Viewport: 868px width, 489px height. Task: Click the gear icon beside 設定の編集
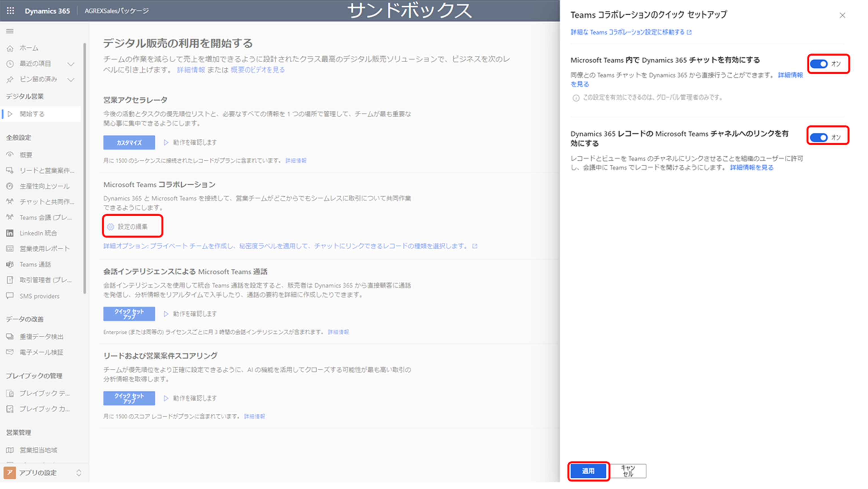[110, 227]
